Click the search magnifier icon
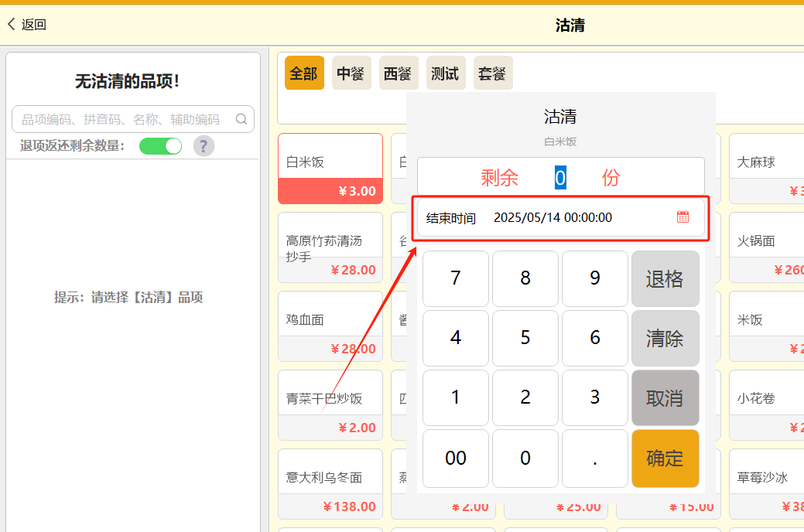804x532 pixels. click(x=241, y=119)
